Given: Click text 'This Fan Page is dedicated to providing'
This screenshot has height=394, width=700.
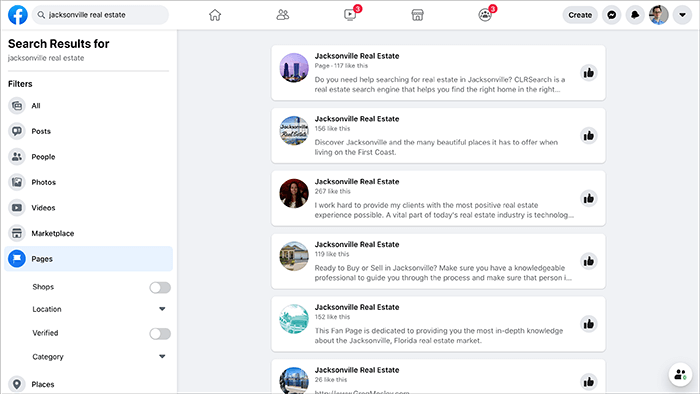Looking at the screenshot, I should pos(383,331).
